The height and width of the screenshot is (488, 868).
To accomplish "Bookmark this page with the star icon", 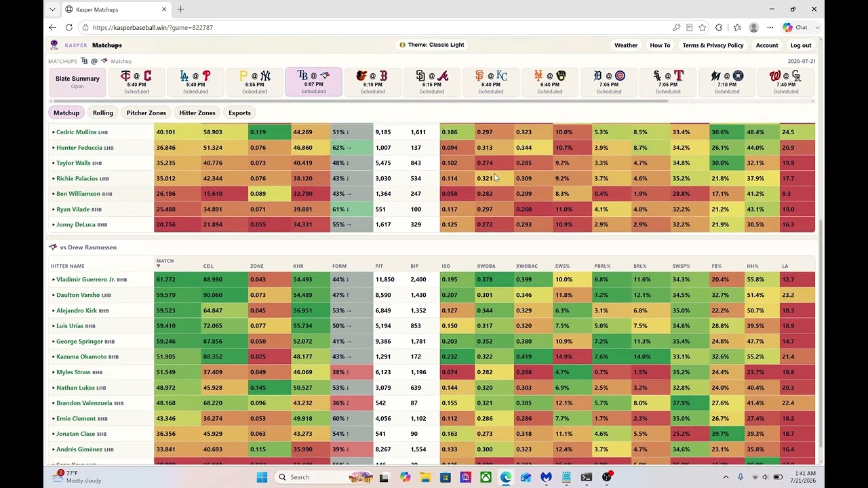I will pos(702,27).
